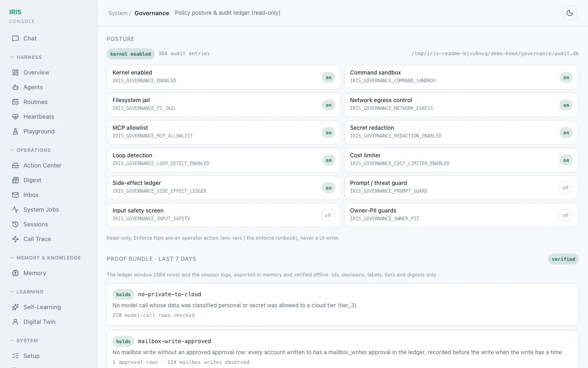Navigate to Sessions in sidebar
The width and height of the screenshot is (588, 368).
pos(48,224)
